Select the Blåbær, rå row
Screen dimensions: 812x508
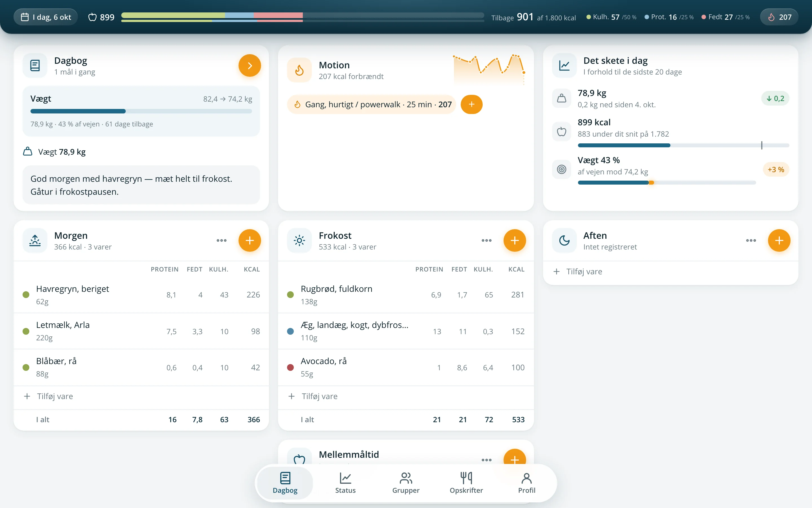tap(141, 367)
